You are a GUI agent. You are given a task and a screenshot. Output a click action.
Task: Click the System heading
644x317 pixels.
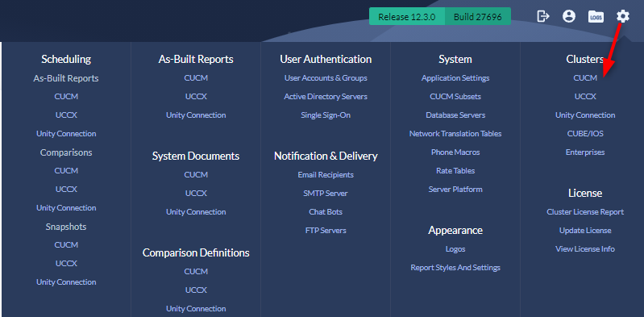pyautogui.click(x=455, y=59)
